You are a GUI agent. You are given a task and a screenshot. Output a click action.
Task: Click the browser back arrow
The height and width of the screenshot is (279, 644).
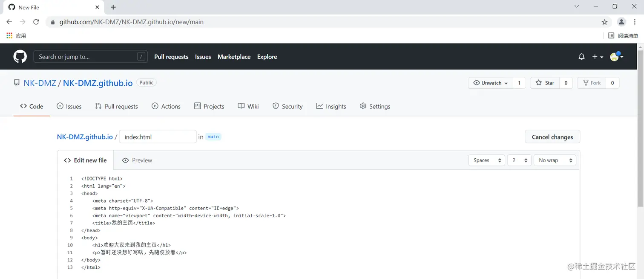tap(9, 22)
